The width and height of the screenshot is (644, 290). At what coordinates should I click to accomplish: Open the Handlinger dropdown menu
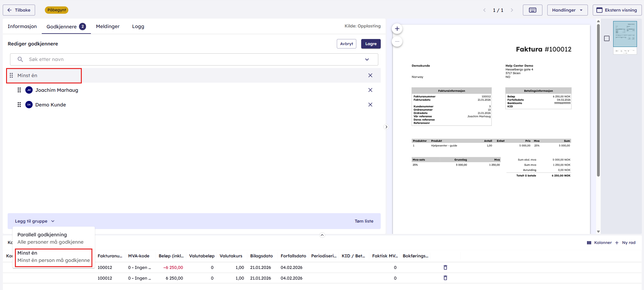tap(567, 10)
